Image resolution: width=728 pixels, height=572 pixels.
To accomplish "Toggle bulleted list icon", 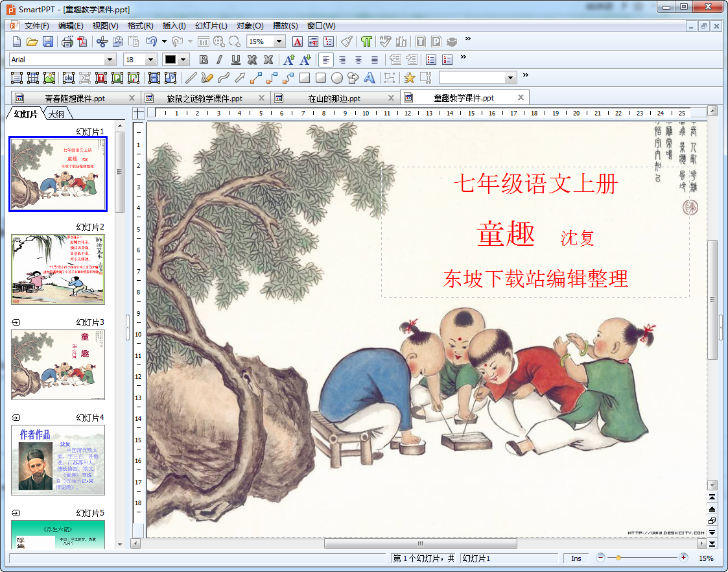I will click(431, 60).
